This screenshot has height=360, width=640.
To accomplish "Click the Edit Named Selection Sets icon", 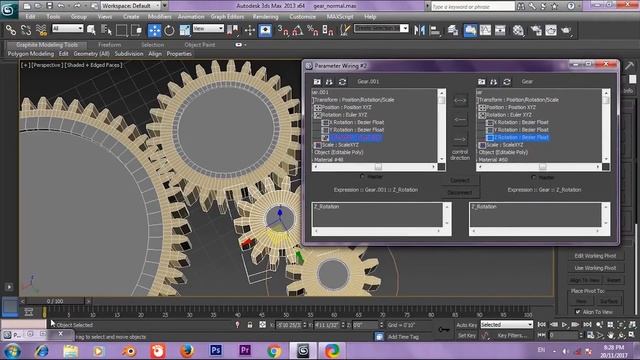I will [345, 30].
